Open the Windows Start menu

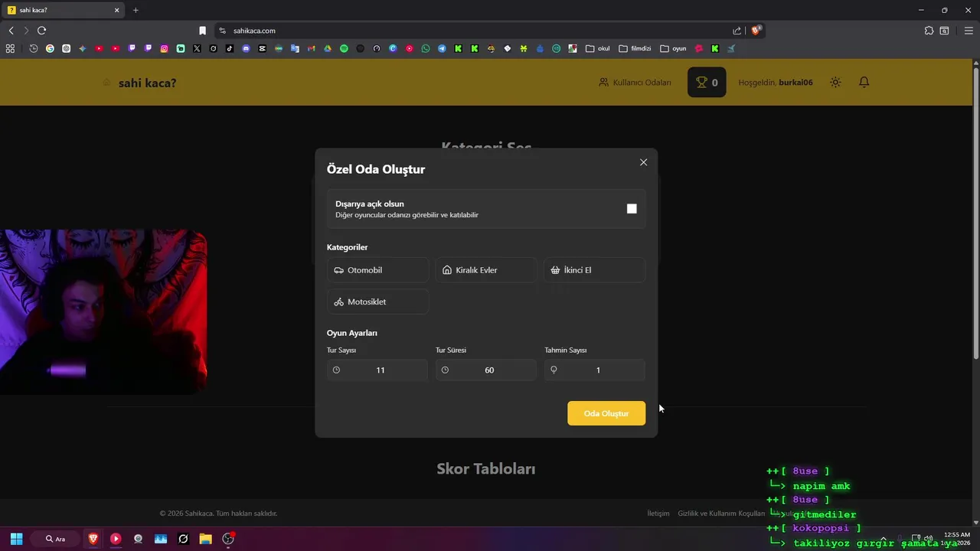click(16, 539)
